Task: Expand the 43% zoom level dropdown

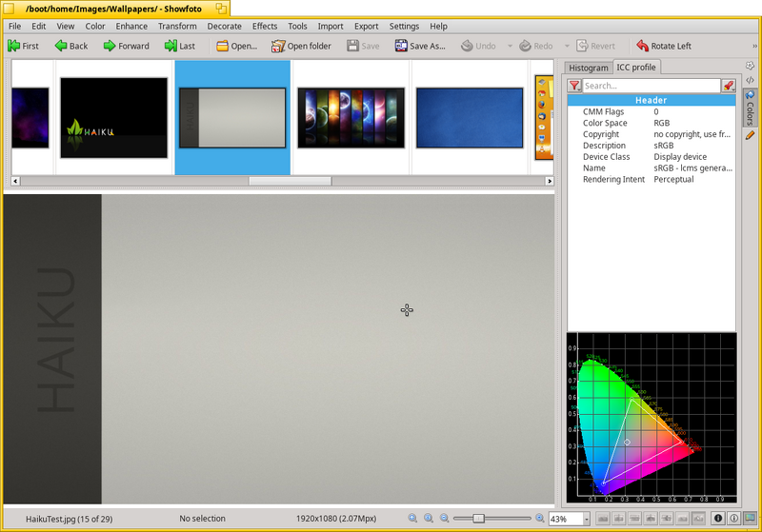Action: [x=587, y=519]
